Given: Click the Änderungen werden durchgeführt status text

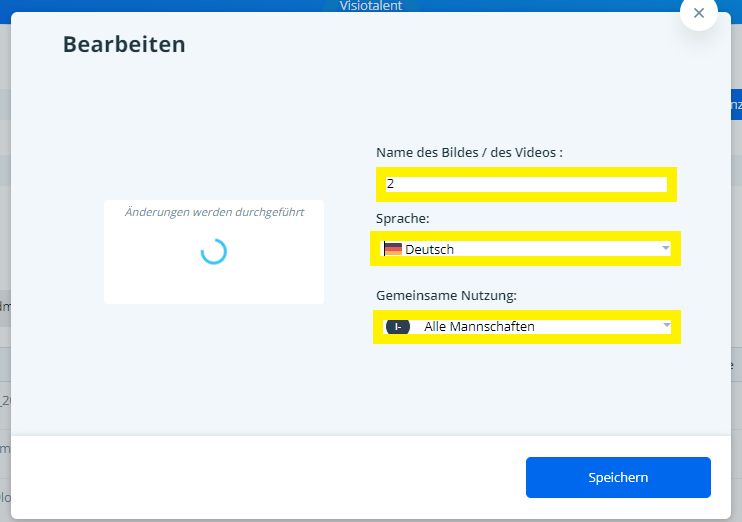Looking at the screenshot, I should 214,212.
